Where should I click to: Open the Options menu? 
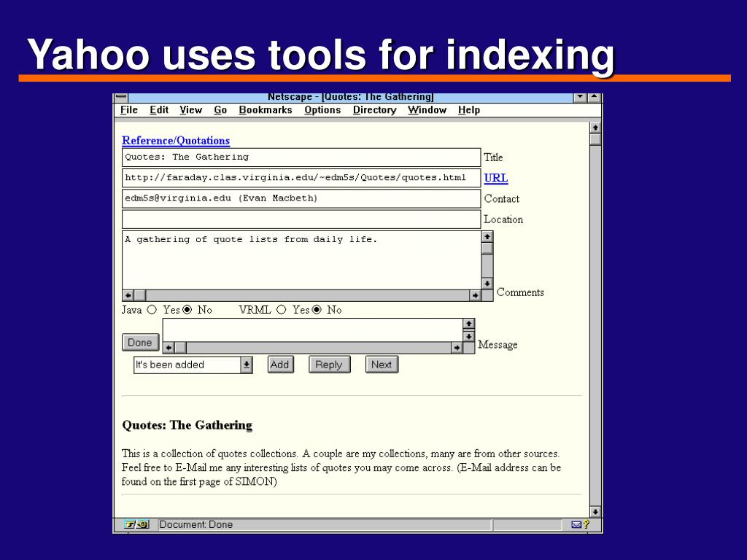tap(322, 110)
